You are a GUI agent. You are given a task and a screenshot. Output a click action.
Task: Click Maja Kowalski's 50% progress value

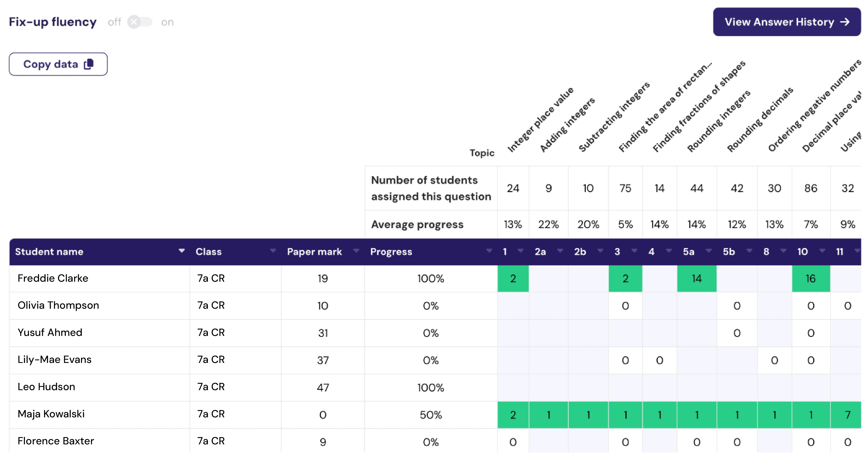pyautogui.click(x=431, y=414)
